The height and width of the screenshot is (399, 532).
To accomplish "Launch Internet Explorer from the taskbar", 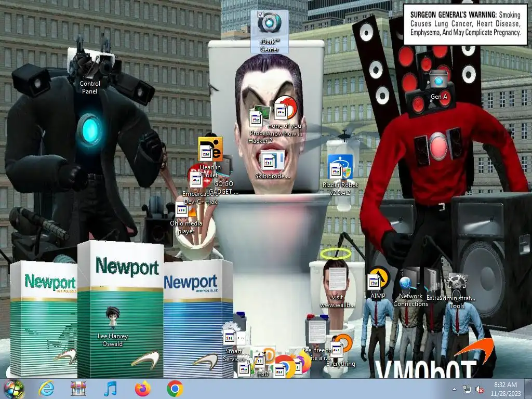I will (x=46, y=389).
